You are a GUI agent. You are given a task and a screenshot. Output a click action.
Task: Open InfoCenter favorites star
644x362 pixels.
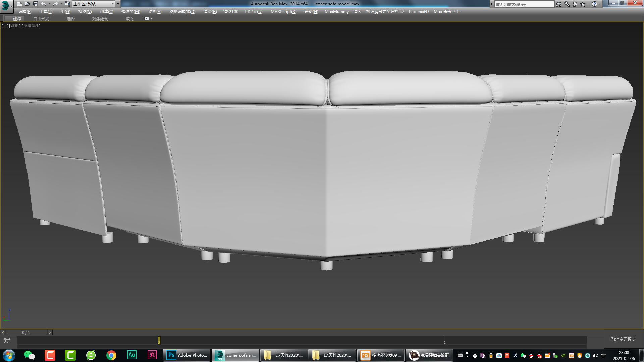(583, 4)
